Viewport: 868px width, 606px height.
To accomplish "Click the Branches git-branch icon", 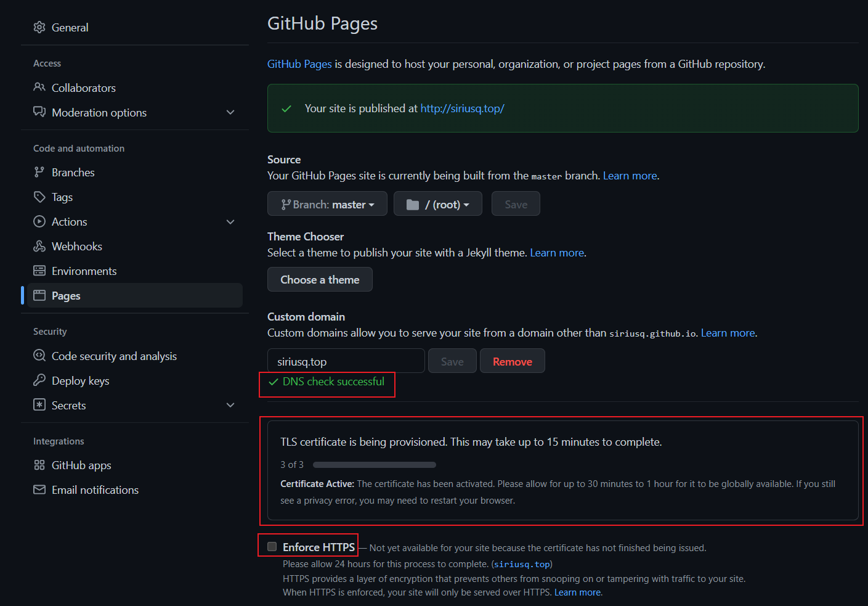I will 39,172.
